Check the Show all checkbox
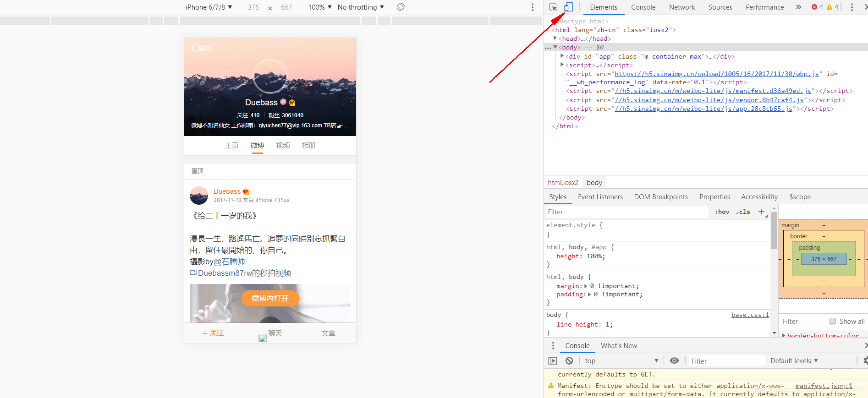This screenshot has height=398, width=868. 833,321
